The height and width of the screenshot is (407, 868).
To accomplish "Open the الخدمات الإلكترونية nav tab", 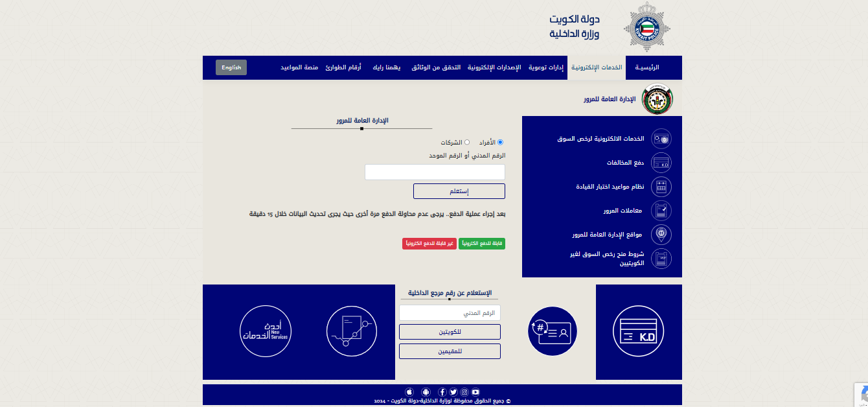I will click(x=597, y=68).
